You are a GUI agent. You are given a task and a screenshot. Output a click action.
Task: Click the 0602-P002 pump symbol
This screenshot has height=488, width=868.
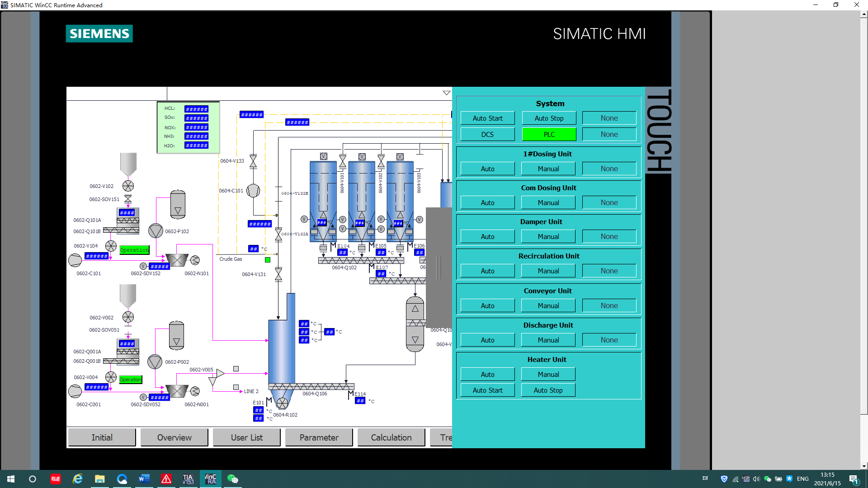tap(155, 361)
